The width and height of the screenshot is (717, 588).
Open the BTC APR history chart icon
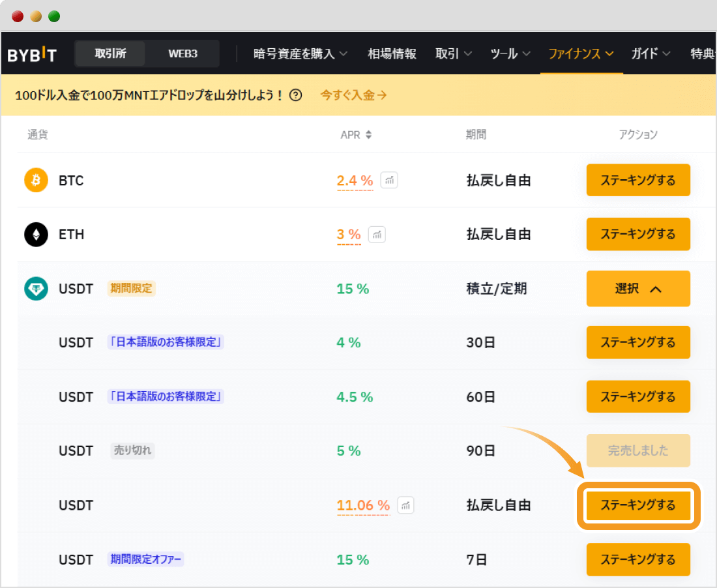coord(389,180)
